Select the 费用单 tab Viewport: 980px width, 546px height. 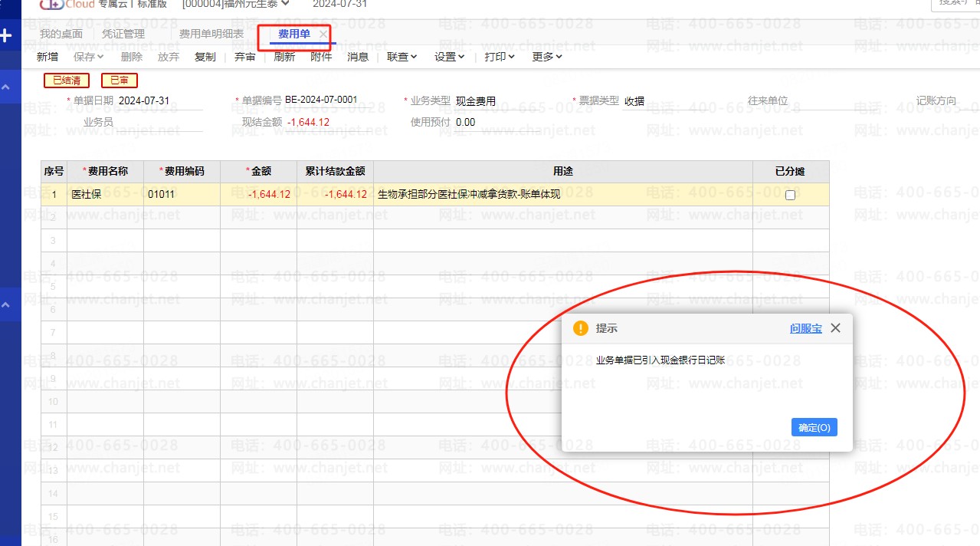[294, 34]
